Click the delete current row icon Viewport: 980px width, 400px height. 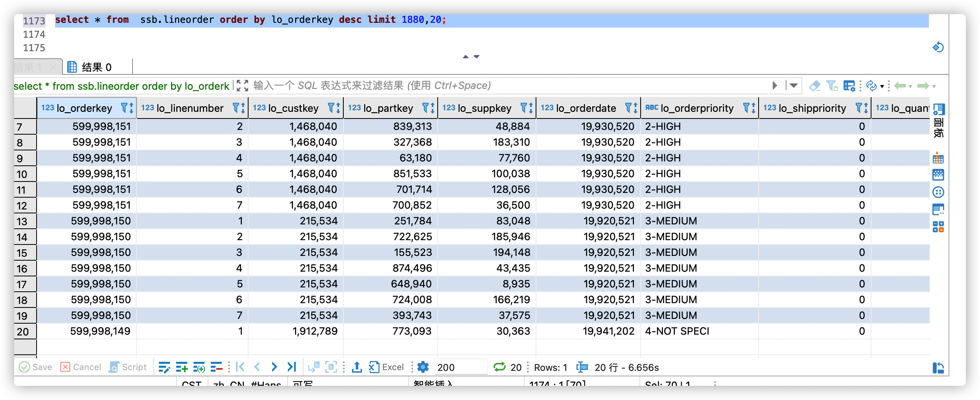pos(216,367)
